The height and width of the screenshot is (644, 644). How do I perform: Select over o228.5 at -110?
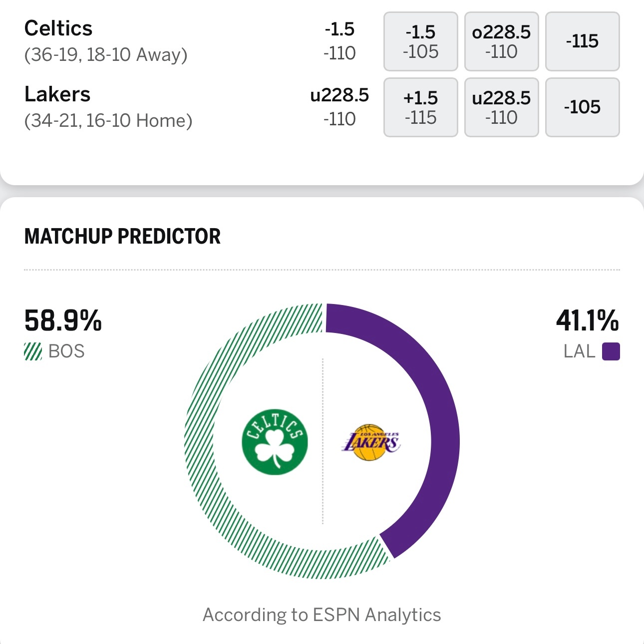502,41
